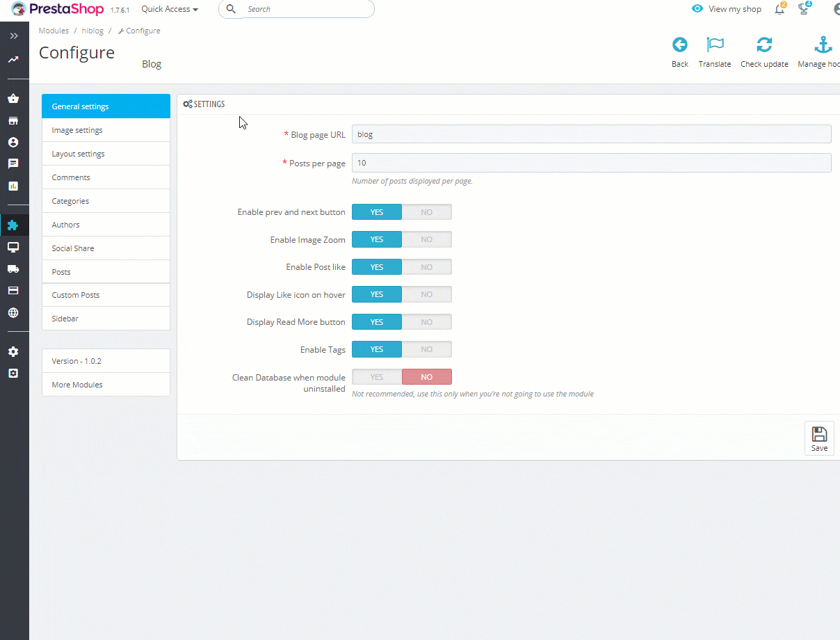
Task: Open the Quick Access dropdown
Action: 170,9
